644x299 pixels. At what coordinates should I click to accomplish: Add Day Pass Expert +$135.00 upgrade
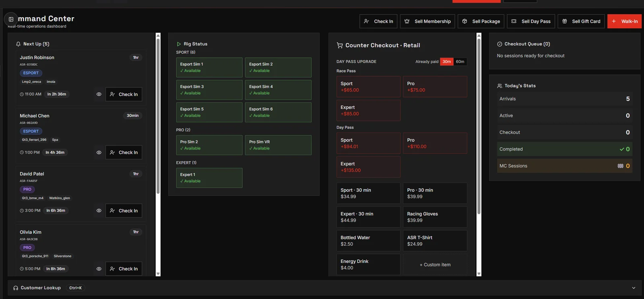[x=368, y=167]
